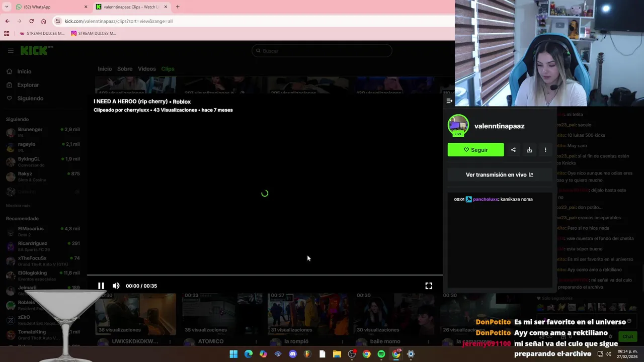The image size is (644, 362).
Task: Open a new browser tab
Action: [178, 7]
